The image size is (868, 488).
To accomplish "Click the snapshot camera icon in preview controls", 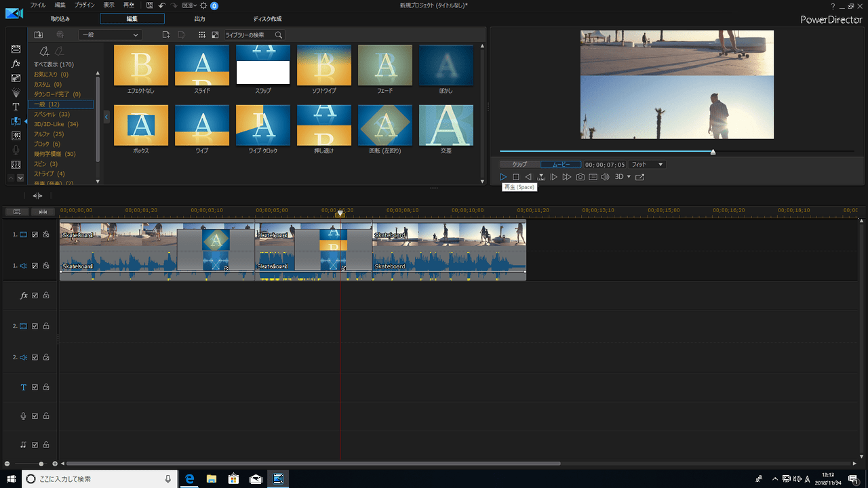I will tap(580, 177).
